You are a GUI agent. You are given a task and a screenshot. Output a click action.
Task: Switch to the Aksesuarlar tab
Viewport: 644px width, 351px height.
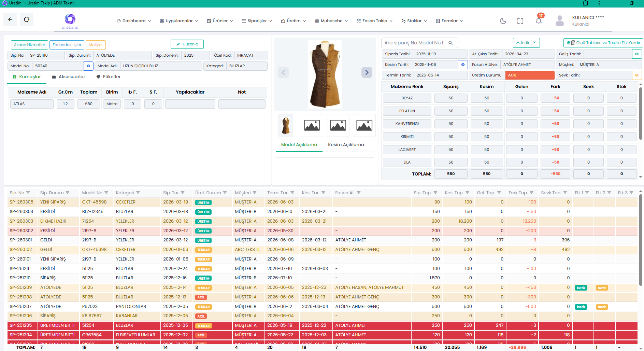tap(69, 77)
